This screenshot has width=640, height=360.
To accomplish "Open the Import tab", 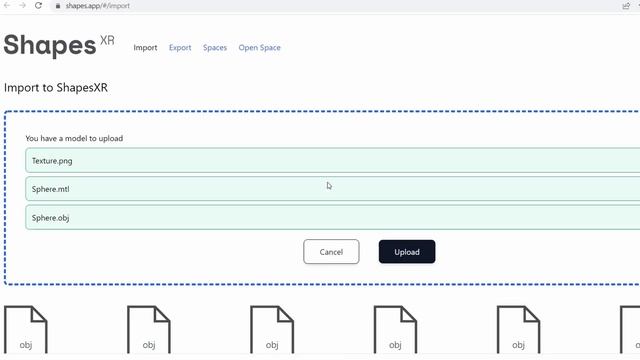I will (145, 47).
